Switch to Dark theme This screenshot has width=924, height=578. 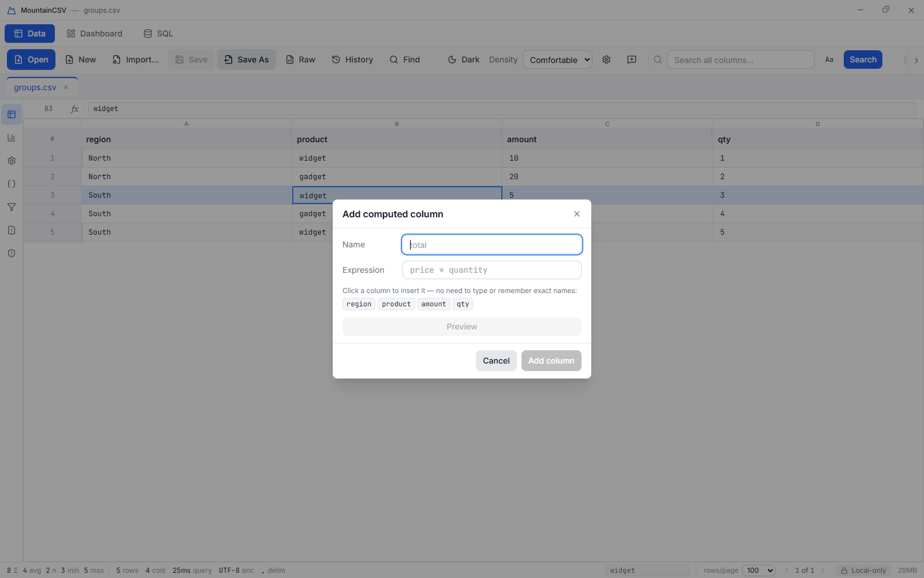click(x=464, y=60)
